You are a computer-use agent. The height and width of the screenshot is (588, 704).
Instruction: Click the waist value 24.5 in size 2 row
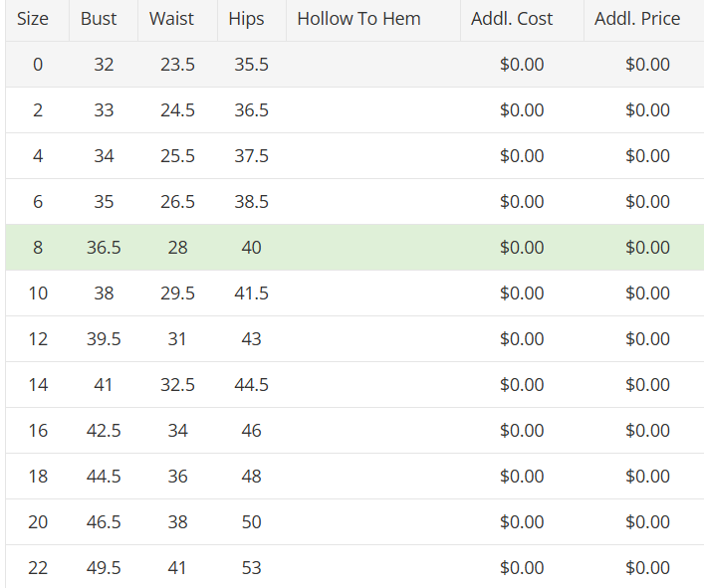tap(177, 110)
